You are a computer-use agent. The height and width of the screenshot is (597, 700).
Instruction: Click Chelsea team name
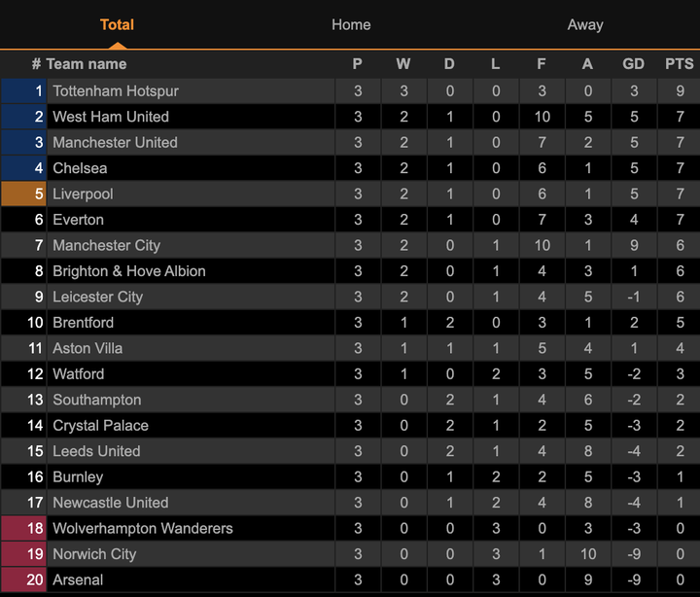point(80,168)
